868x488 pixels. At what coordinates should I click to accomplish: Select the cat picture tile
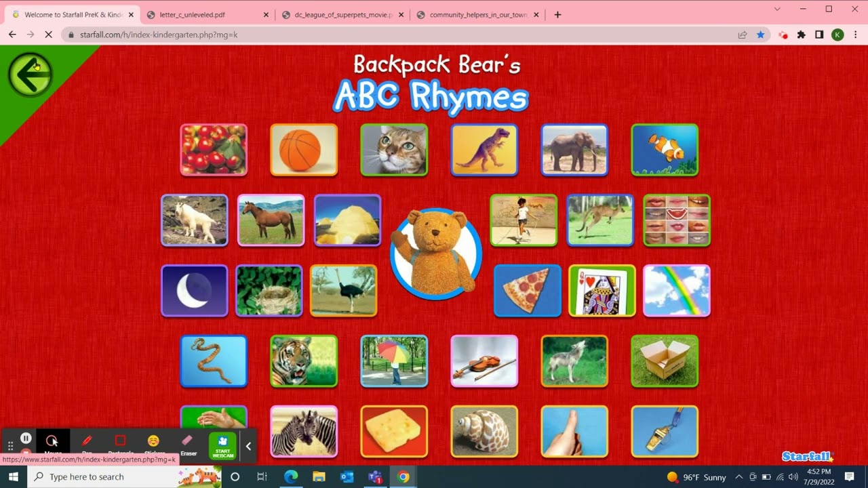pyautogui.click(x=394, y=150)
